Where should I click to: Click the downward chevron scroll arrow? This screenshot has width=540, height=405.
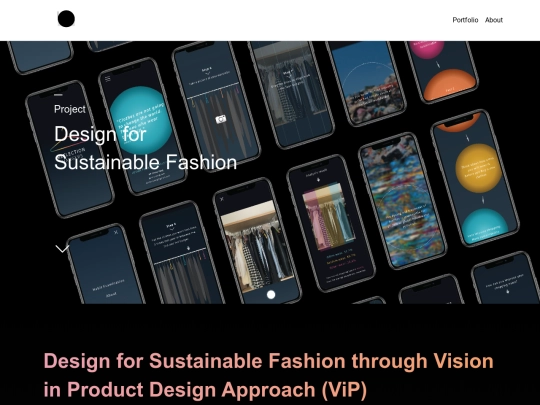click(62, 249)
